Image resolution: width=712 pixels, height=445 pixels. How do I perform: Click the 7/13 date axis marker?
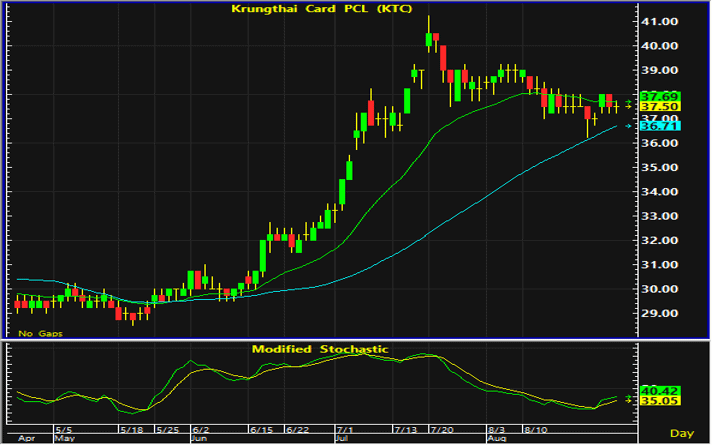tap(405, 430)
